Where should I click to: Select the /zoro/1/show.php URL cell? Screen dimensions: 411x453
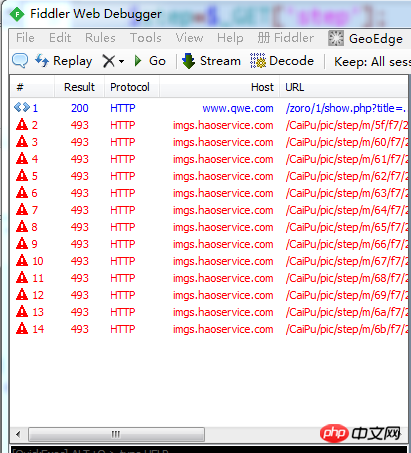point(346,108)
